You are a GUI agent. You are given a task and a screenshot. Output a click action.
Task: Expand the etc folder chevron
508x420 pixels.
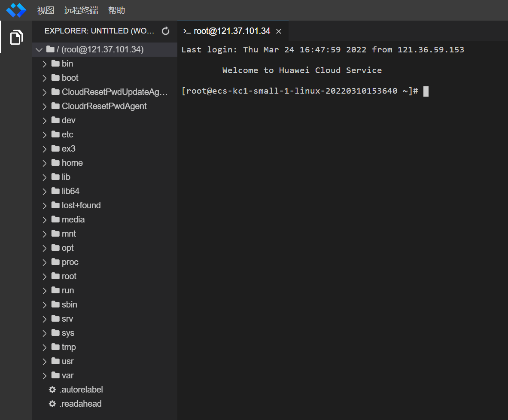pyautogui.click(x=44, y=135)
